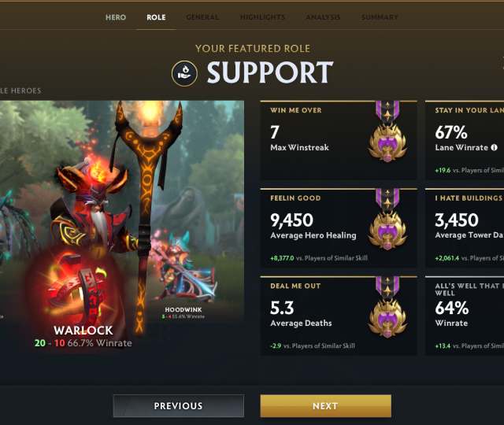Click the 64% Winrate stat card
This screenshot has height=425, width=504.
click(465, 316)
